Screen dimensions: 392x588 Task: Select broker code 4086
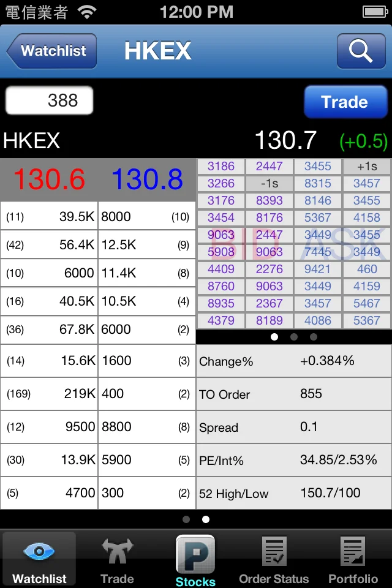(x=318, y=320)
